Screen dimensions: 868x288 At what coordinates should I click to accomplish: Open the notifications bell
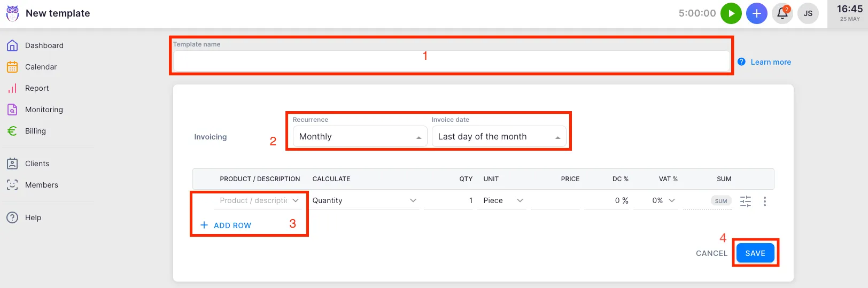point(782,13)
